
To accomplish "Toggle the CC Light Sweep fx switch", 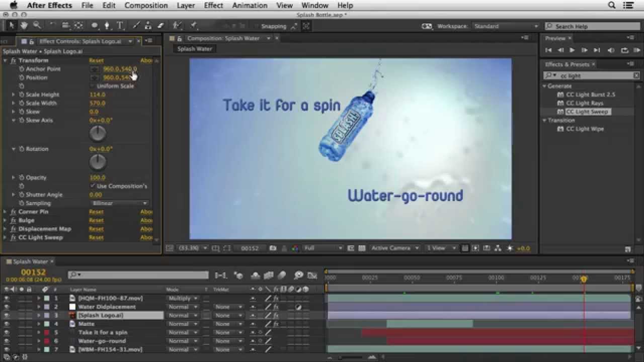I will (14, 237).
